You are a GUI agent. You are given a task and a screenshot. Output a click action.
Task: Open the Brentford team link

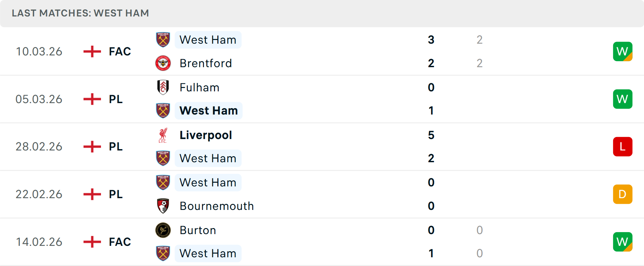206,63
